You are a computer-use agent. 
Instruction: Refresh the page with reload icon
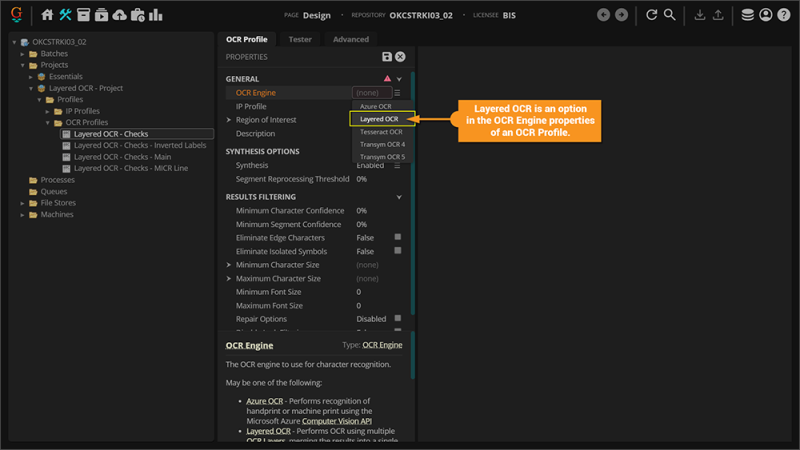[652, 15]
